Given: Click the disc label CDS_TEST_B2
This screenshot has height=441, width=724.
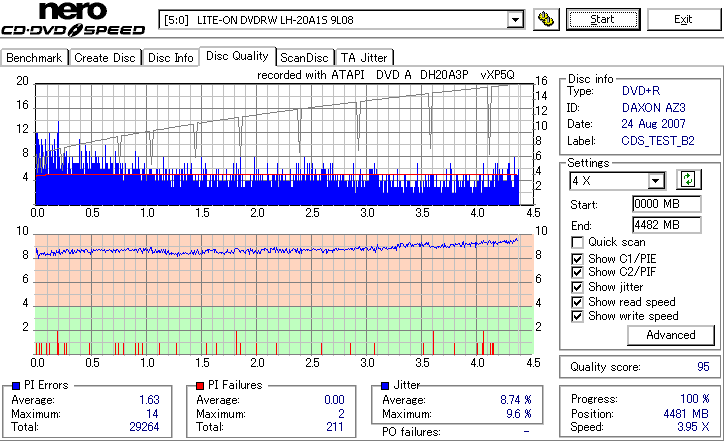Looking at the screenshot, I should click(658, 141).
